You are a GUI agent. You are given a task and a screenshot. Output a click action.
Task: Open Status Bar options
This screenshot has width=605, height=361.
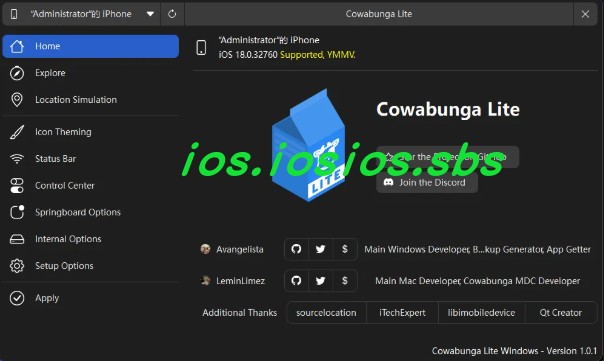click(91, 159)
